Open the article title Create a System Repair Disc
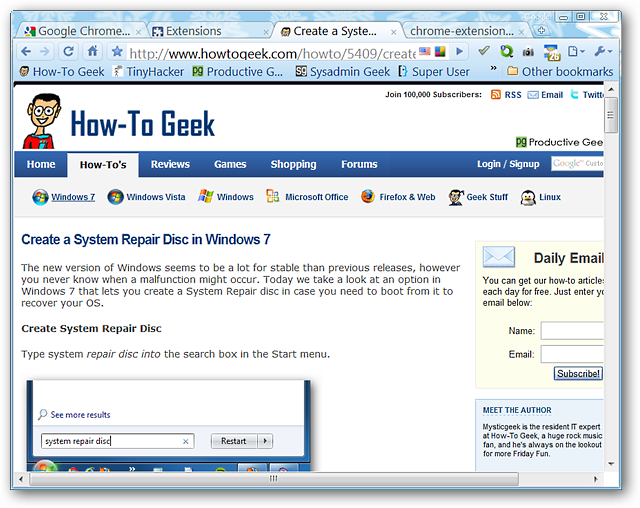The image size is (640, 508). tap(146, 240)
